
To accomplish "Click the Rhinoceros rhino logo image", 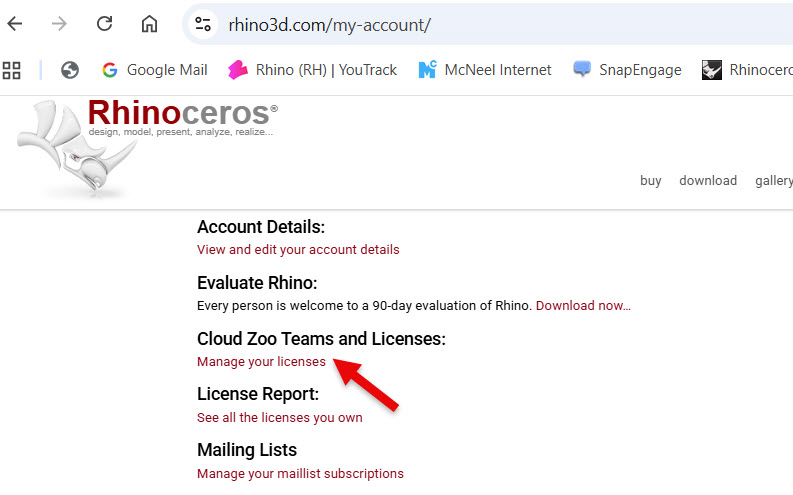I will click(76, 148).
